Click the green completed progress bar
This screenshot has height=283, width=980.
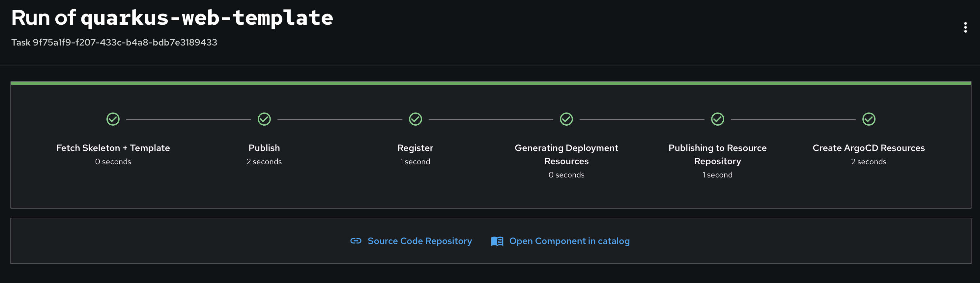[x=491, y=83]
